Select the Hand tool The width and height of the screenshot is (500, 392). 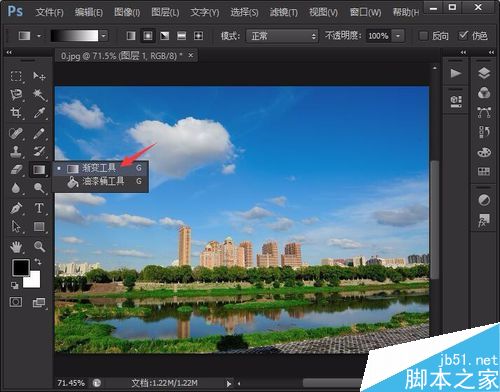pyautogui.click(x=16, y=247)
